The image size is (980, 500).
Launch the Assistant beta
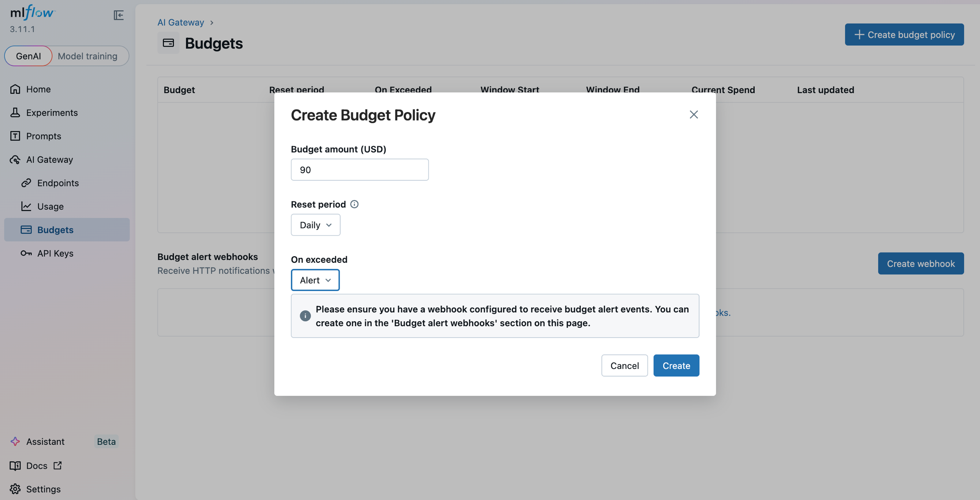click(45, 441)
